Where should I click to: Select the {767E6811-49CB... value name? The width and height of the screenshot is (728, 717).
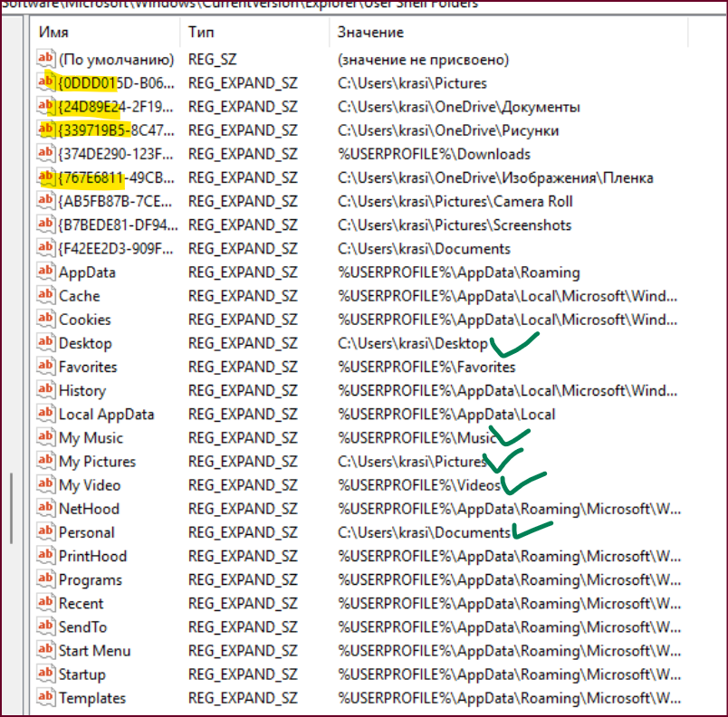(x=116, y=178)
